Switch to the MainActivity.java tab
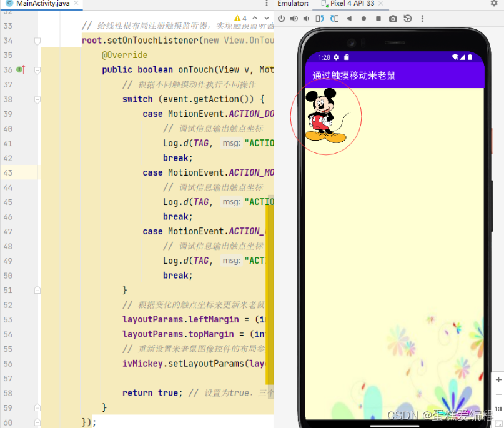Screen dimensions: 504x428 [x=42, y=4]
